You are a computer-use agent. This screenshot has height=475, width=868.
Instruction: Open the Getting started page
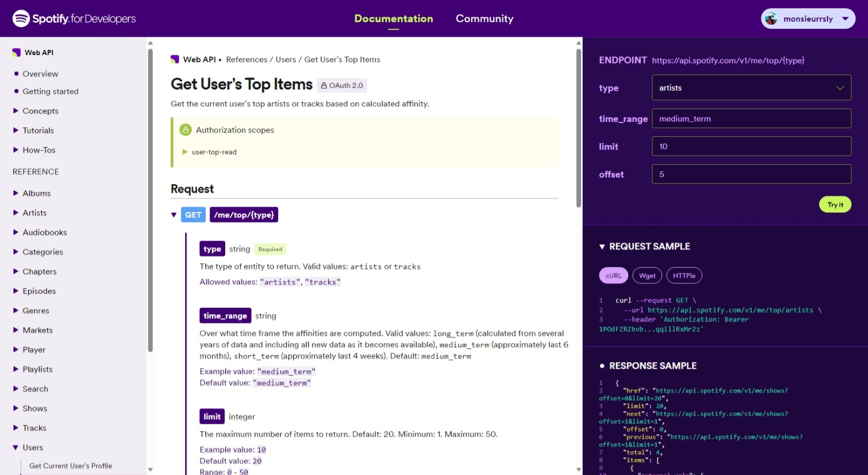(50, 91)
